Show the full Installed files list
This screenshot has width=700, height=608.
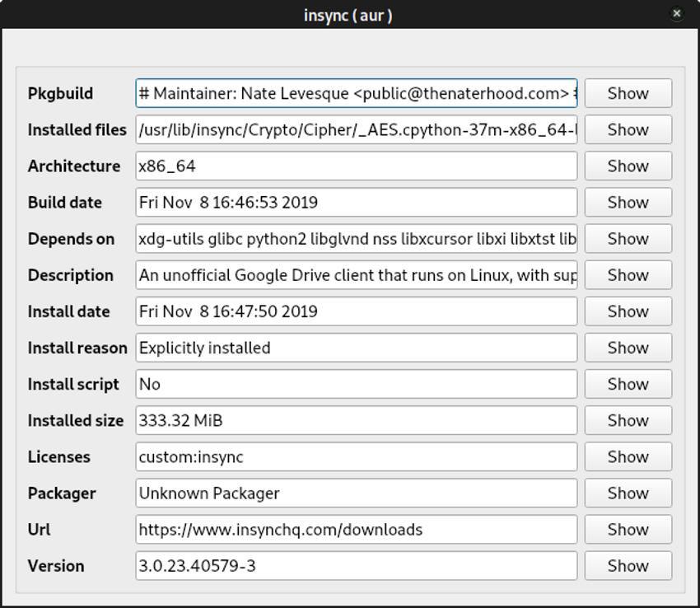click(628, 129)
